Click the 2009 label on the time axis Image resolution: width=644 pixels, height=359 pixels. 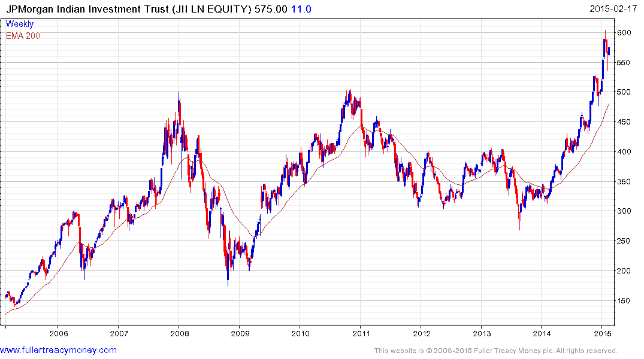coord(240,333)
